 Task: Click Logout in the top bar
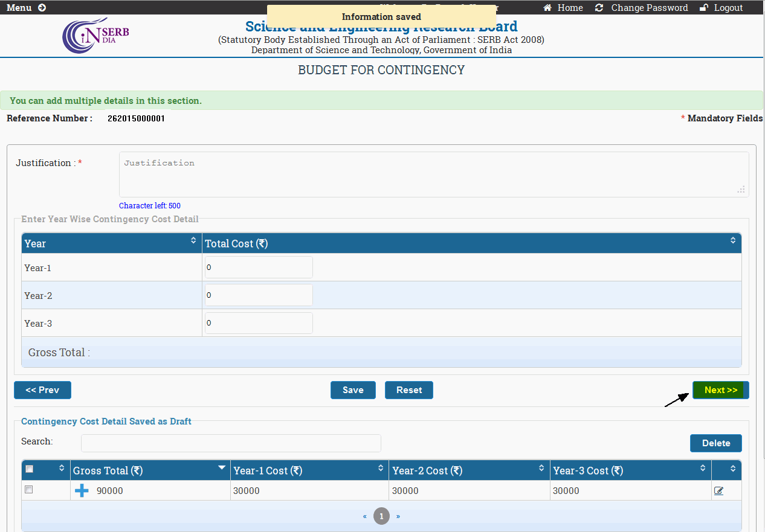(x=721, y=8)
